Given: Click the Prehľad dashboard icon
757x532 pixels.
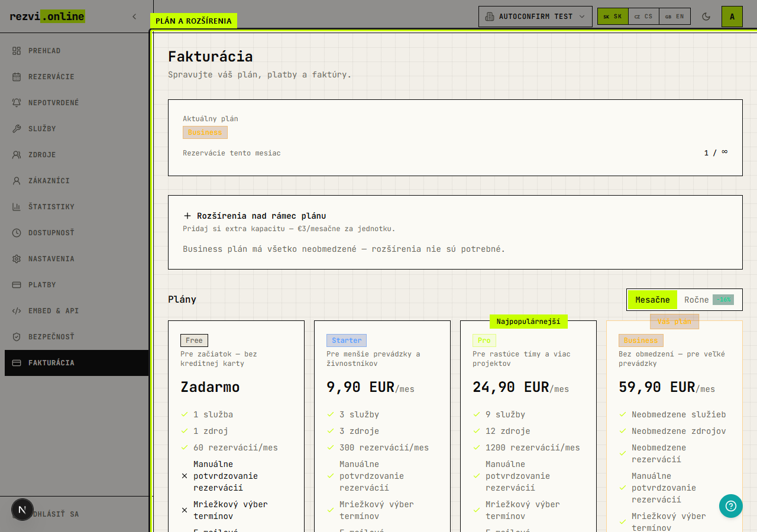Looking at the screenshot, I should (x=17, y=51).
